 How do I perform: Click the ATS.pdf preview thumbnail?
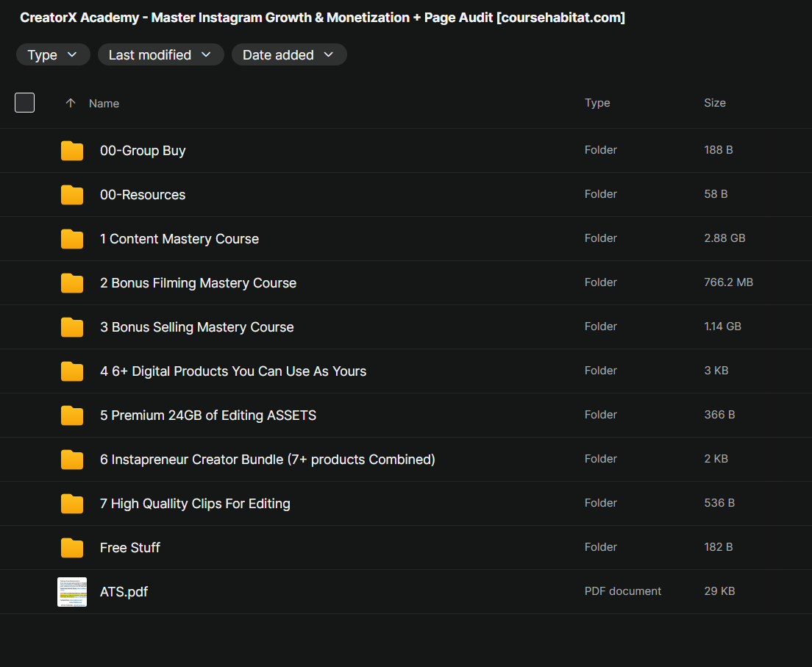pos(72,592)
